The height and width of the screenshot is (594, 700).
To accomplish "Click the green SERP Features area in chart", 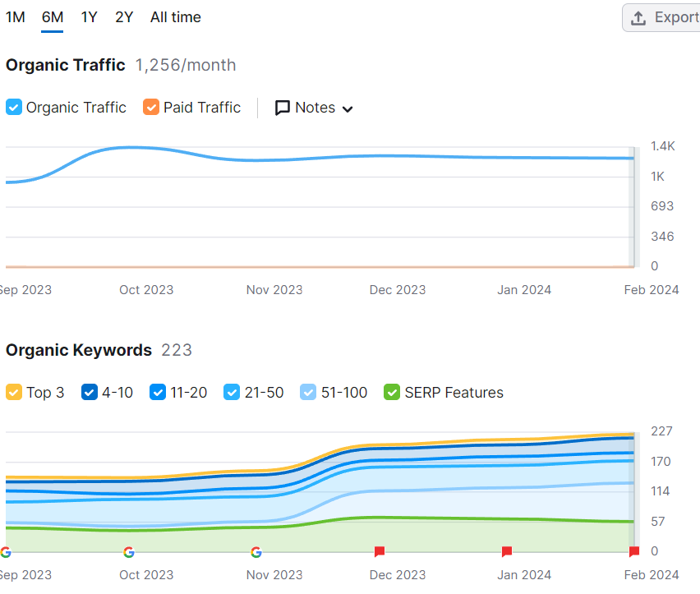I will 320,536.
